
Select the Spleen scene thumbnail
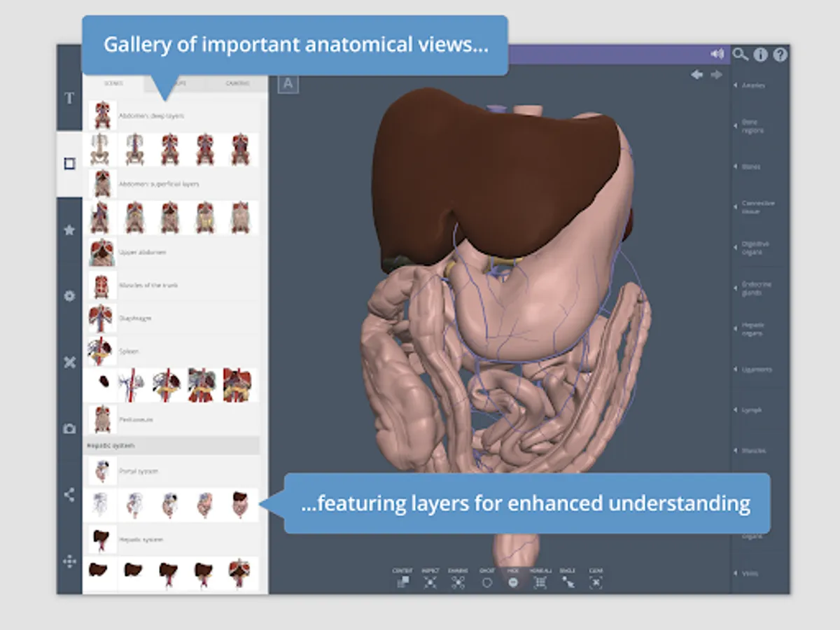point(102,351)
